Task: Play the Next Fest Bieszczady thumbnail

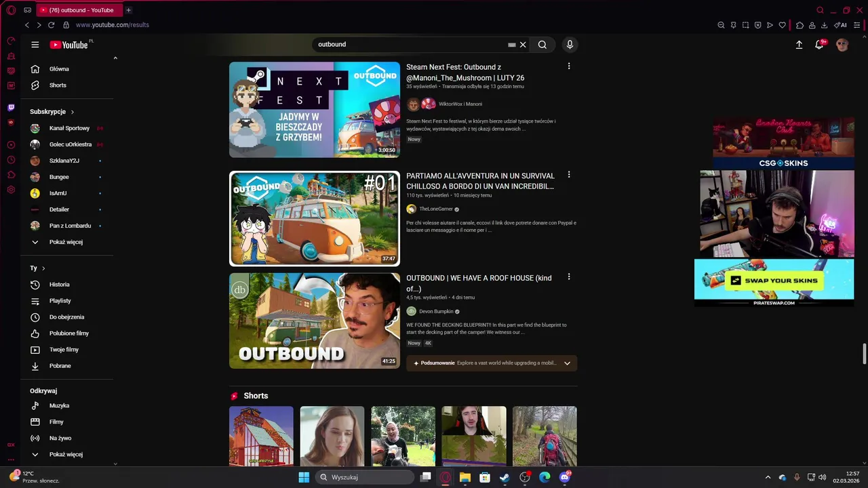Action: (315, 110)
